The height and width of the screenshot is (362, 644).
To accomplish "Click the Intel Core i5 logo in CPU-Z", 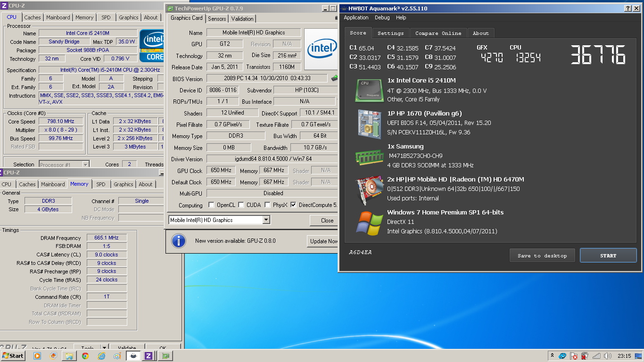I will [152, 46].
